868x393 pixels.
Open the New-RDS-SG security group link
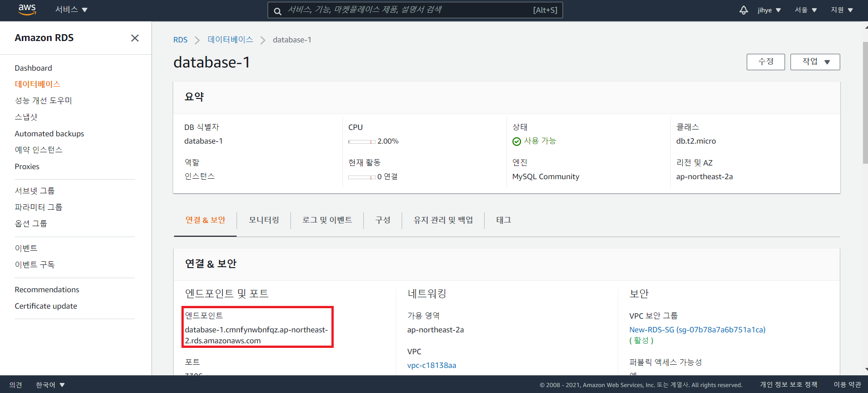(x=697, y=330)
